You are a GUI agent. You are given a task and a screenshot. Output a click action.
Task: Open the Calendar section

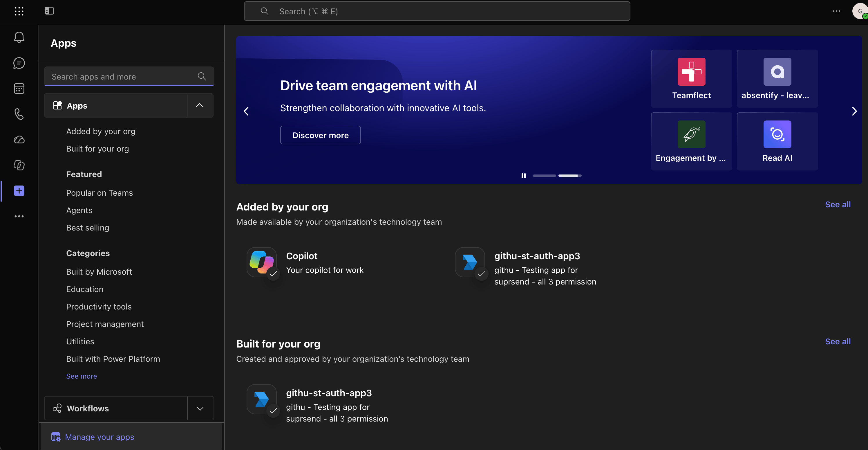[19, 88]
